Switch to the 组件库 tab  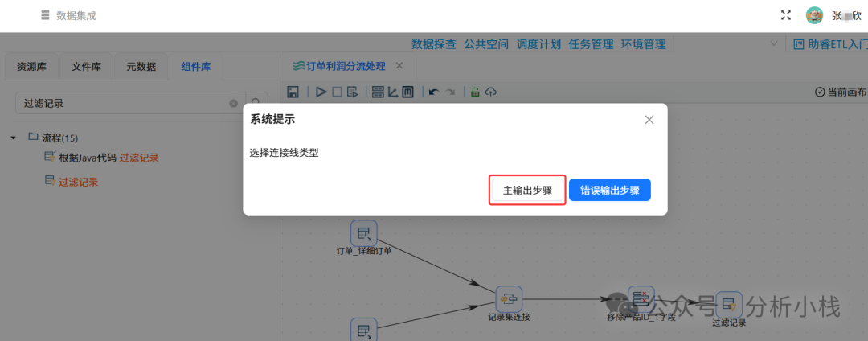[x=196, y=67]
